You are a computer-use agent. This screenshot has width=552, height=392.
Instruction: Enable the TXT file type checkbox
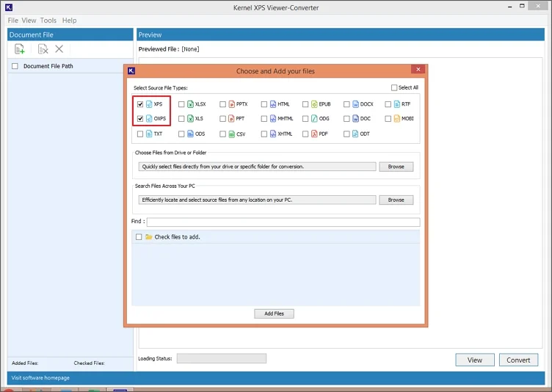tap(140, 134)
